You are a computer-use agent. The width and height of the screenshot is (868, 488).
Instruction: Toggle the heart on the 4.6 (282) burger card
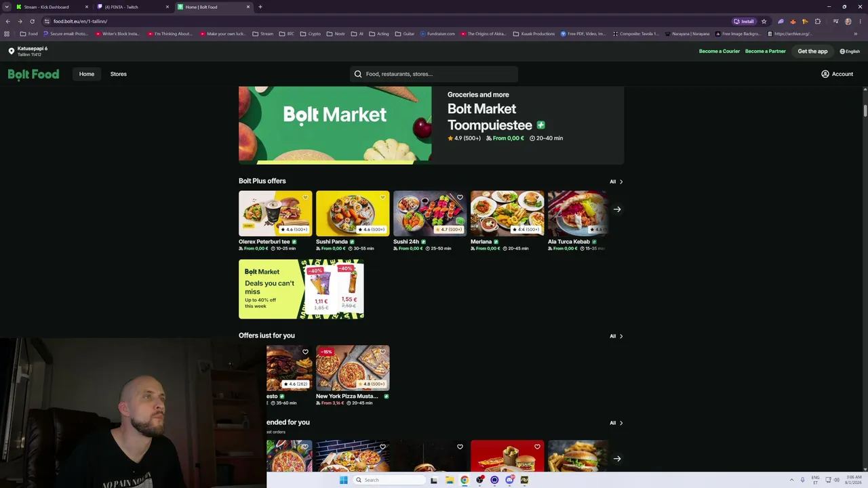(305, 352)
